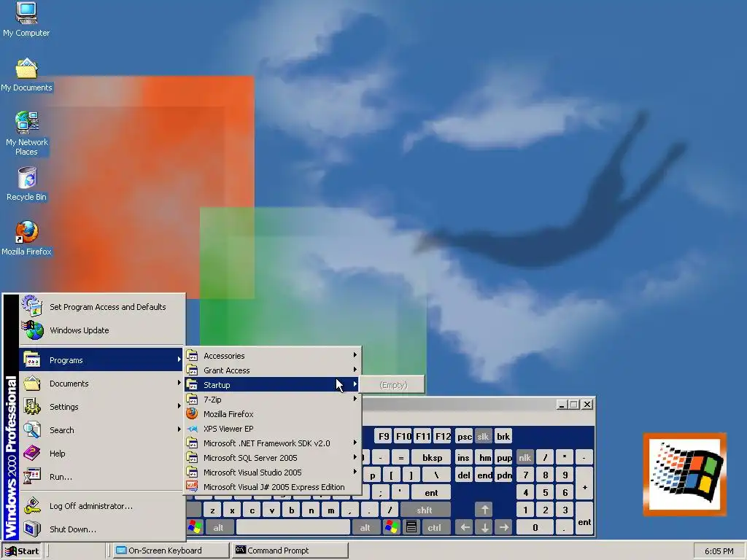The image size is (747, 560).
Task: Click the bksp key on keyboard
Action: pyautogui.click(x=432, y=458)
